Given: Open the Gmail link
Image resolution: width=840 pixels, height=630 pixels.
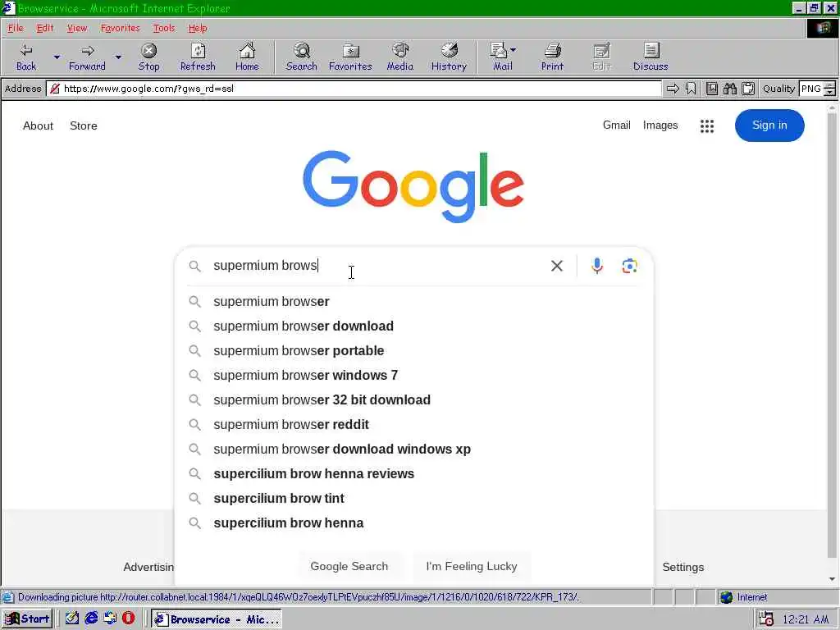Looking at the screenshot, I should tap(617, 126).
